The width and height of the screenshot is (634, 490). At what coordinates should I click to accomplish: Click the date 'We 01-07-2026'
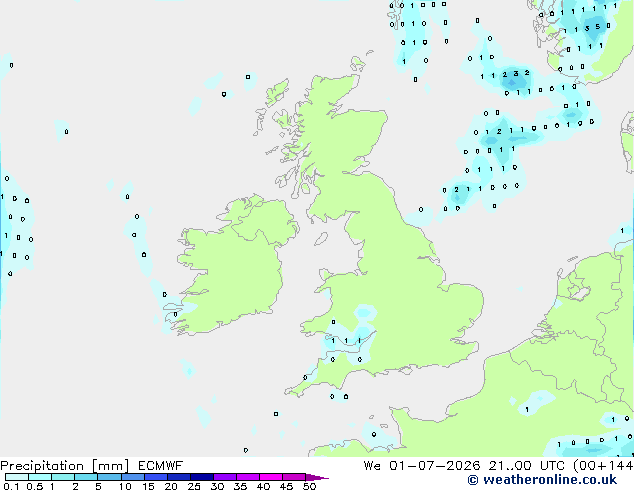422,466
